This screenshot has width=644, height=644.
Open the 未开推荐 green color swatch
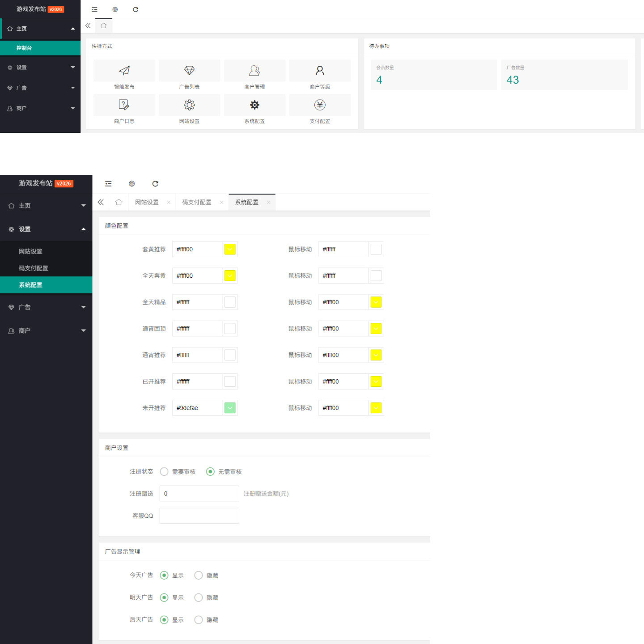pos(230,408)
